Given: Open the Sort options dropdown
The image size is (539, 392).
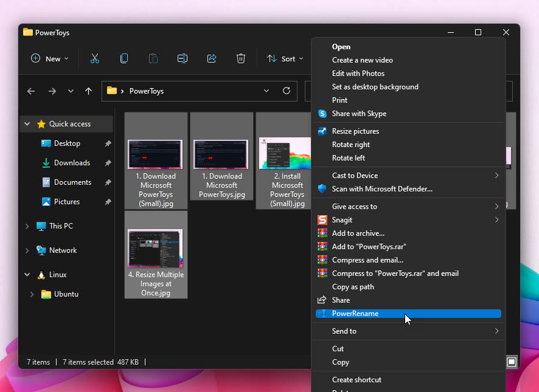Looking at the screenshot, I should [x=285, y=59].
